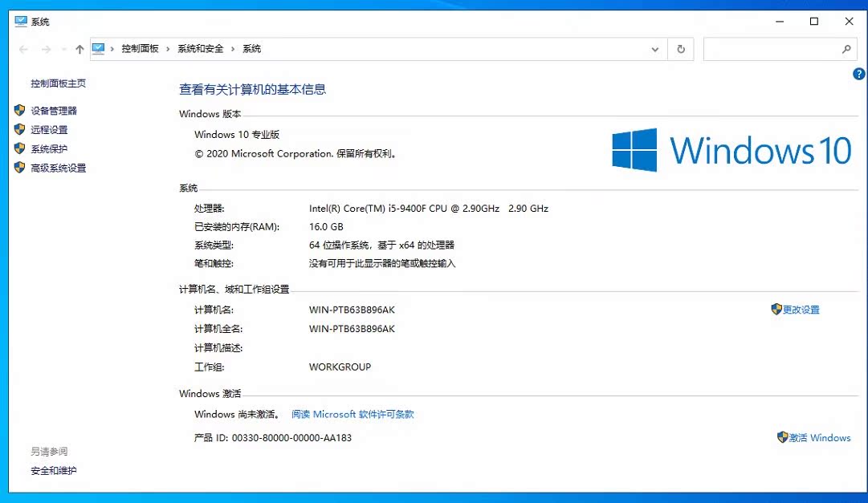Click the magnifier search icon

pyautogui.click(x=846, y=49)
